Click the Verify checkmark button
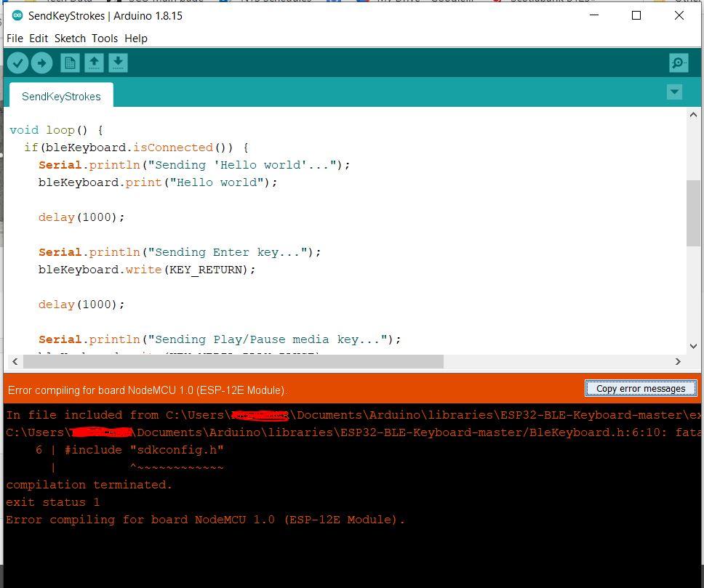The height and width of the screenshot is (588, 704). 18,63
